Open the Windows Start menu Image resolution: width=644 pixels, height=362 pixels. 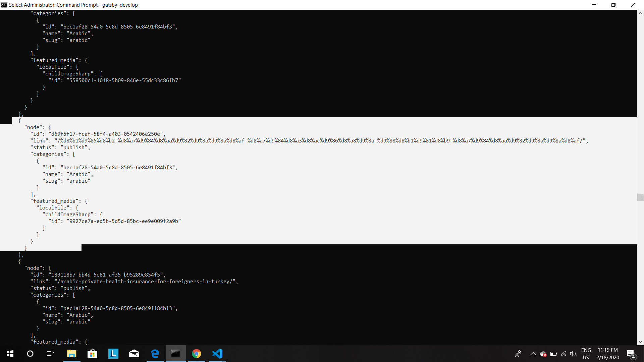pyautogui.click(x=10, y=354)
